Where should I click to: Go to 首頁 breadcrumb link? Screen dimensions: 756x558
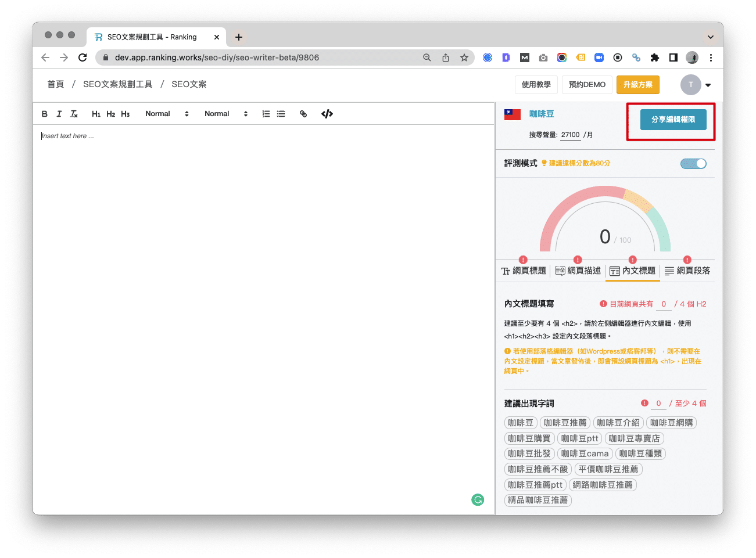pyautogui.click(x=56, y=84)
